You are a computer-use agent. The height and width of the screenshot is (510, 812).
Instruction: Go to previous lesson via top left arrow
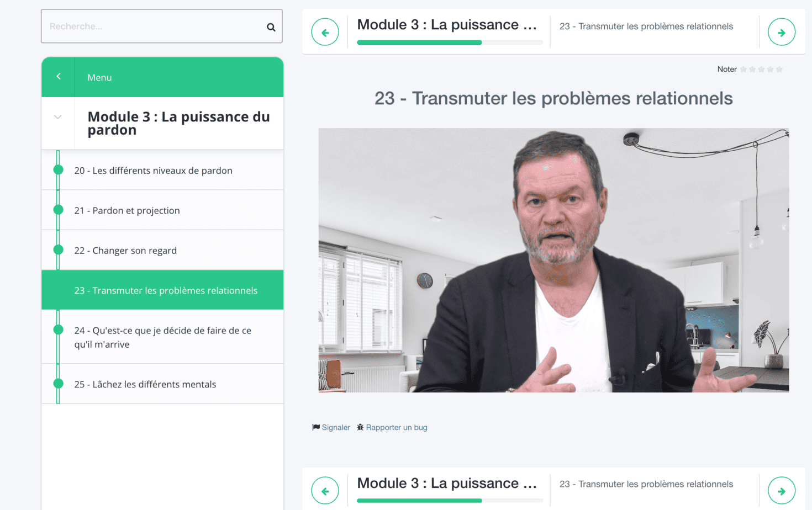tap(325, 32)
